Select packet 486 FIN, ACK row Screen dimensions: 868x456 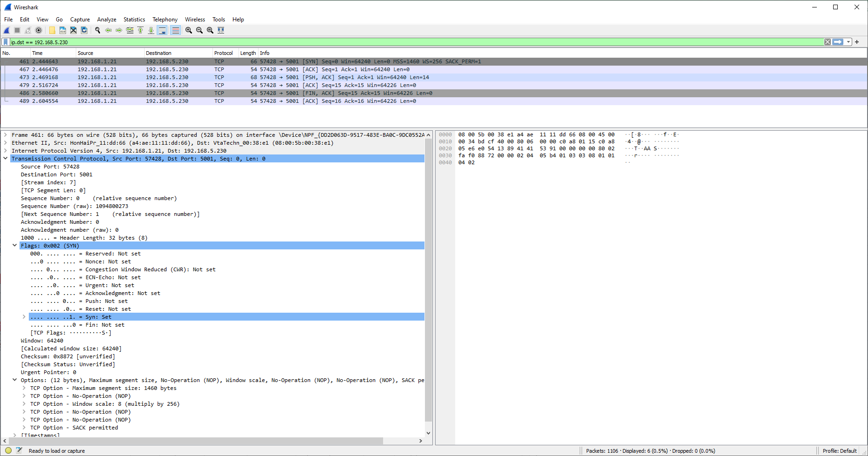click(434, 93)
